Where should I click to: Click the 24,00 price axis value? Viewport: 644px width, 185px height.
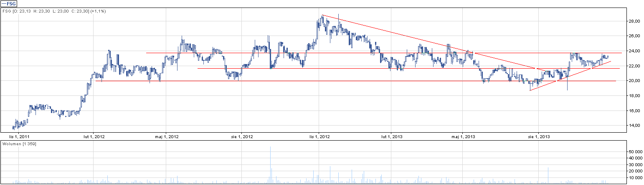[x=634, y=51]
